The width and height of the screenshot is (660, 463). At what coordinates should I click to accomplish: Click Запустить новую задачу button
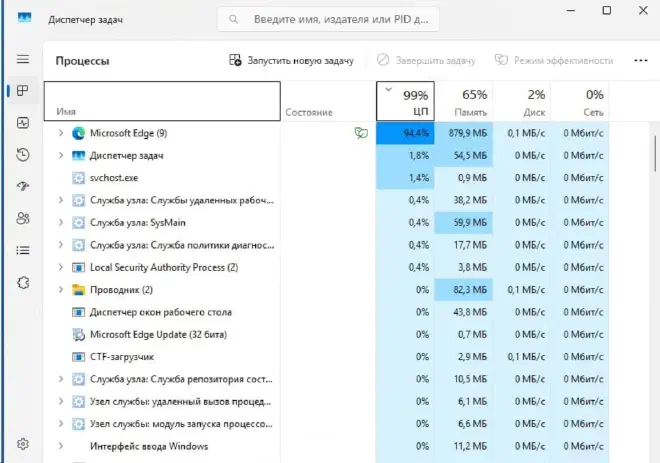291,61
